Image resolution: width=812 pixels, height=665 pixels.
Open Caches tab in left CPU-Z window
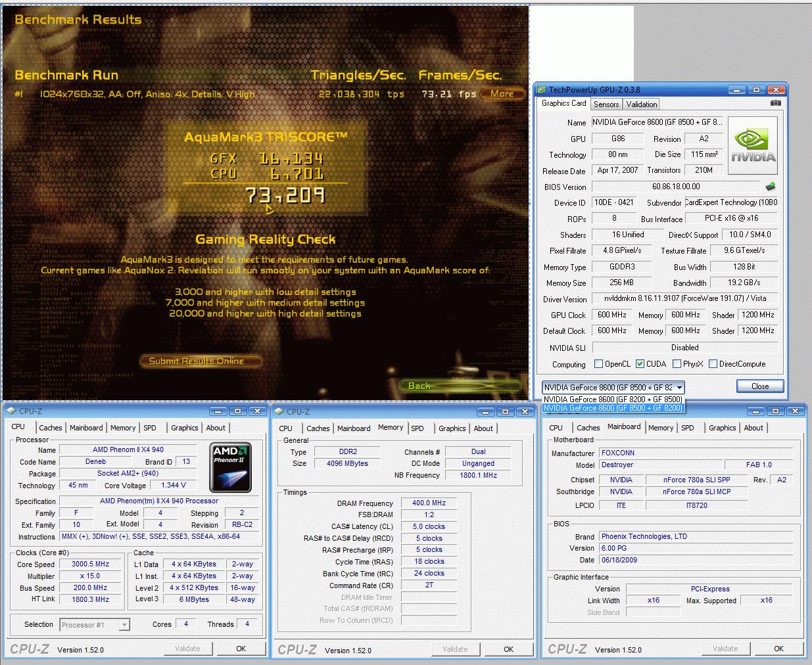click(51, 428)
